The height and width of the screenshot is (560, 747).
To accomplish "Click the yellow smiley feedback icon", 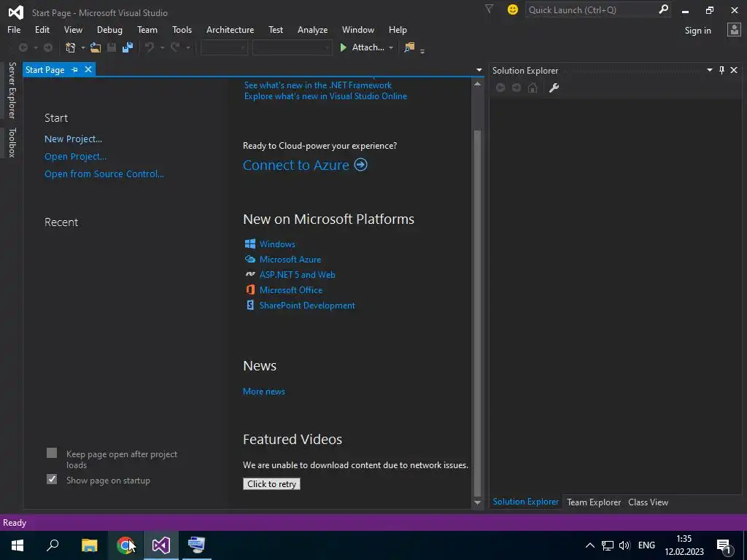I will click(513, 9).
